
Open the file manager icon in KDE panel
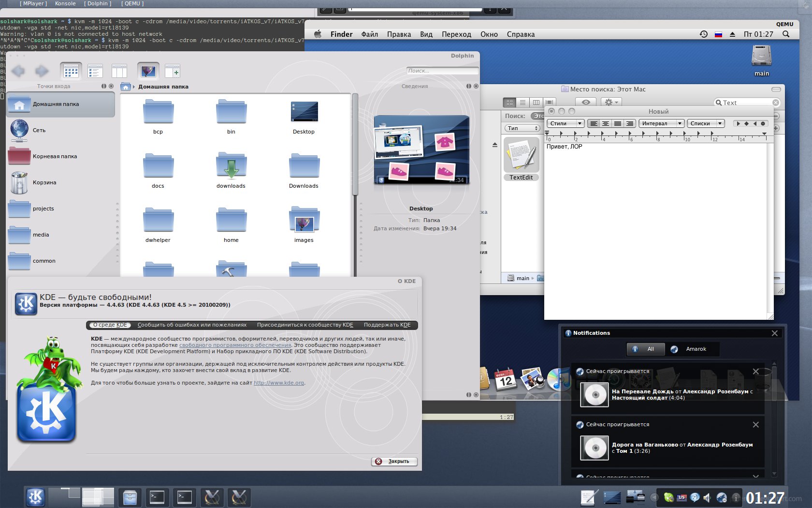point(130,497)
